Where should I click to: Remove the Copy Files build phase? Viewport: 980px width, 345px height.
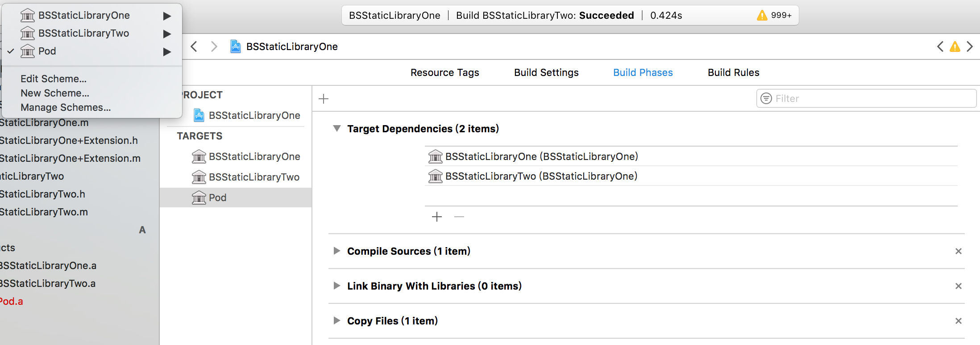pyautogui.click(x=958, y=321)
